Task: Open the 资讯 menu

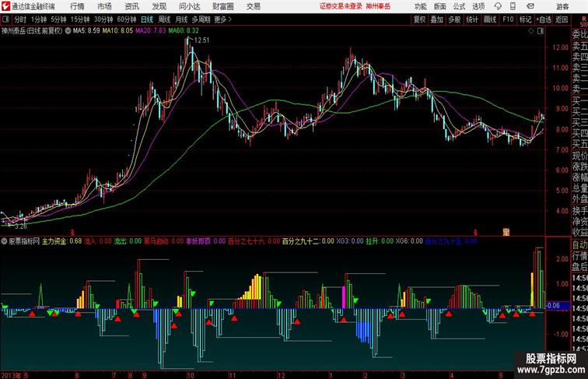Action: pos(131,6)
